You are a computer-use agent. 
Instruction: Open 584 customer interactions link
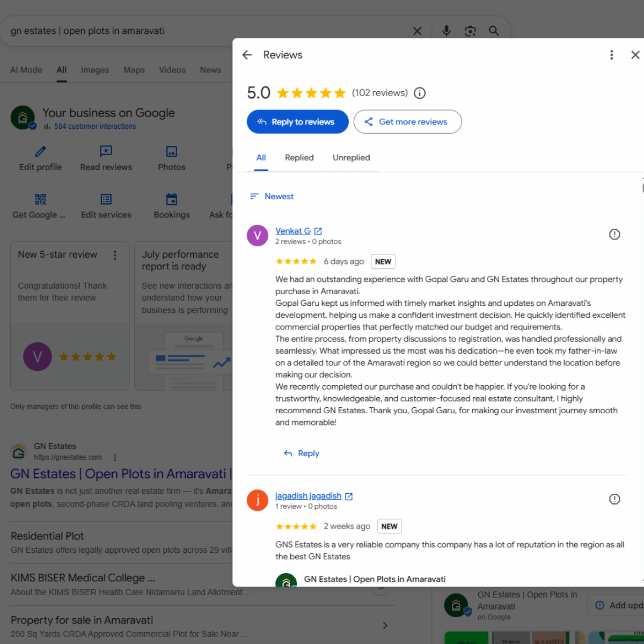pyautogui.click(x=95, y=126)
